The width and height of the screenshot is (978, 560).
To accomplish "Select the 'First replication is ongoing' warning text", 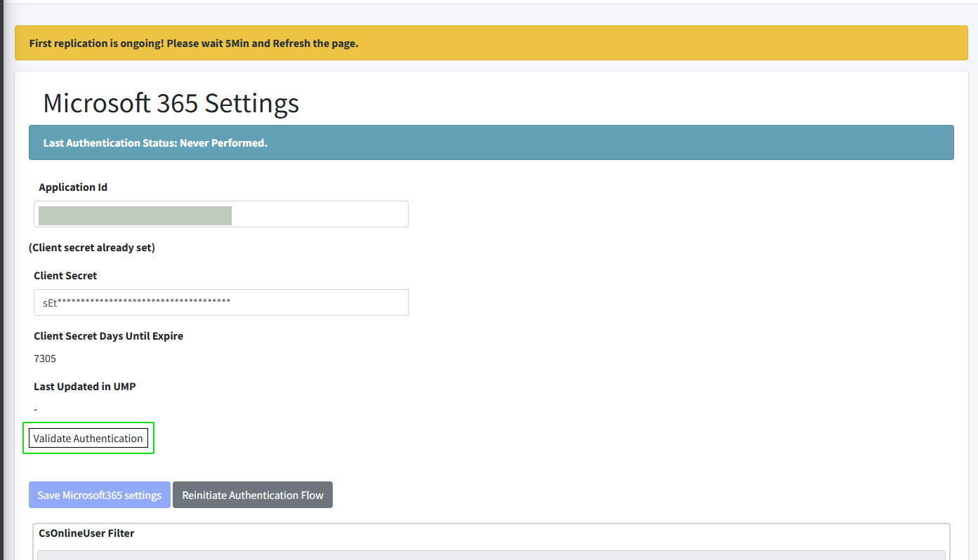I will [x=194, y=44].
